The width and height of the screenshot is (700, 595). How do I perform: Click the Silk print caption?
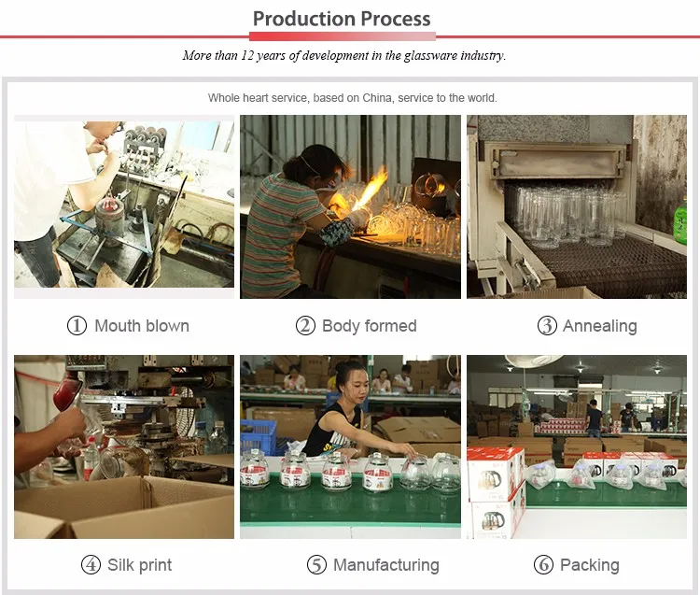139,565
